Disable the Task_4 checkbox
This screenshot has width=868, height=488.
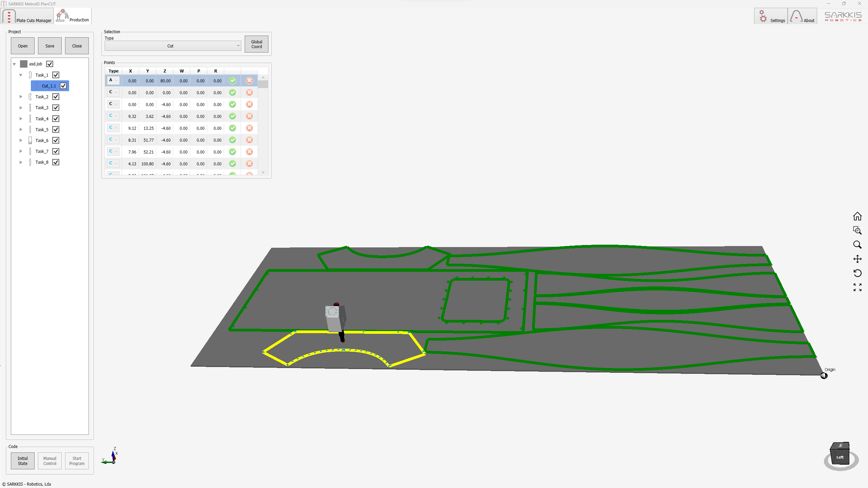[x=56, y=119]
